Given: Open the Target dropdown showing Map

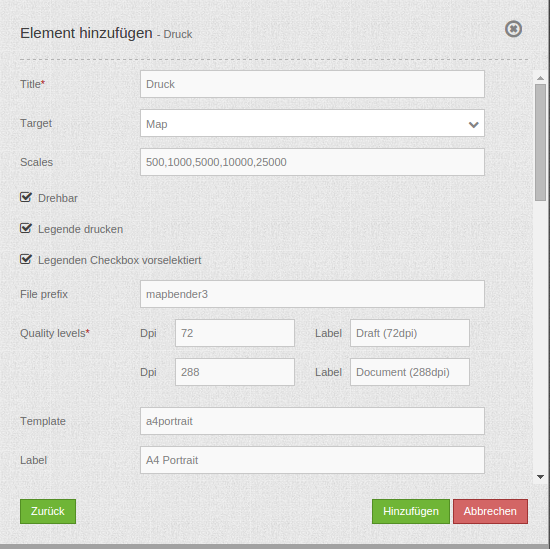Looking at the screenshot, I should [x=312, y=123].
